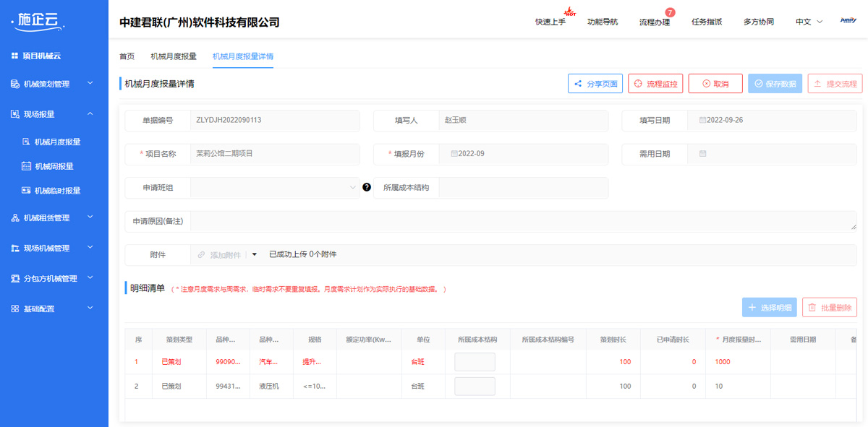The image size is (868, 427).
Task: Click the 机械月度报量 submenu icon
Action: [27, 142]
